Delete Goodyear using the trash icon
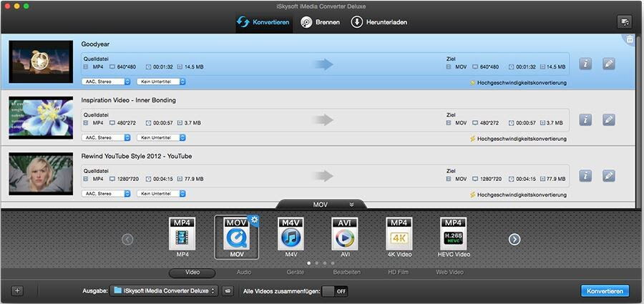The height and width of the screenshot is (304, 644). pos(629,39)
